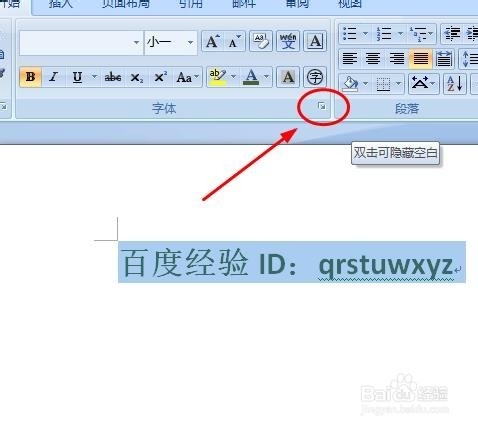The image size is (478, 427).
Task: Expand the font name dropdown list
Action: (x=137, y=43)
